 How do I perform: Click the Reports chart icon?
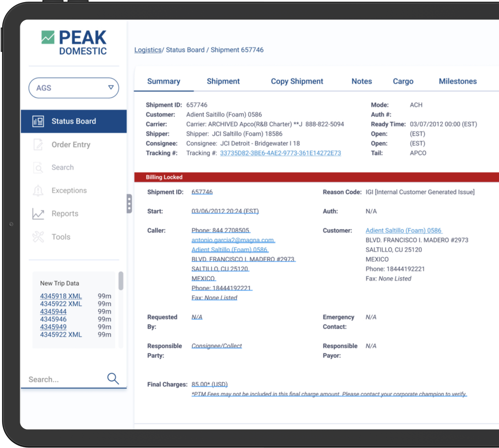click(x=38, y=214)
